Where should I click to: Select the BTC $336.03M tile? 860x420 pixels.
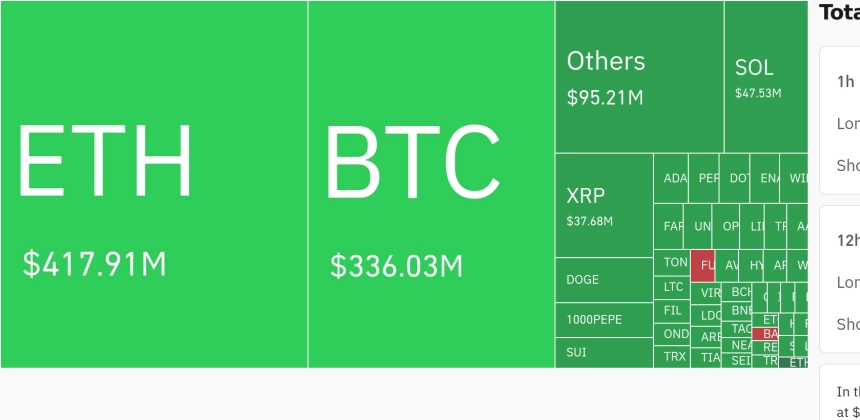(432, 184)
